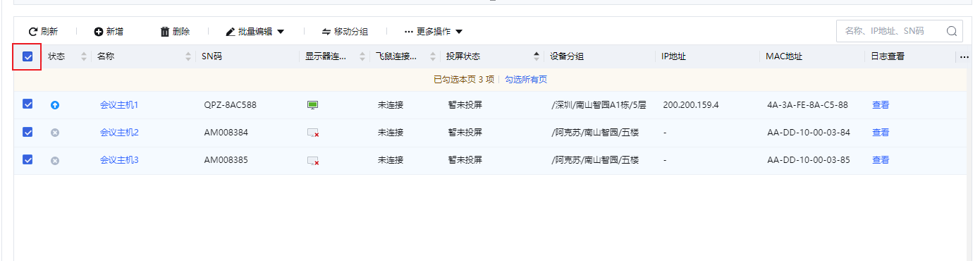The image size is (980, 261).
Task: Click the 移动分组 move group button
Action: 345,32
